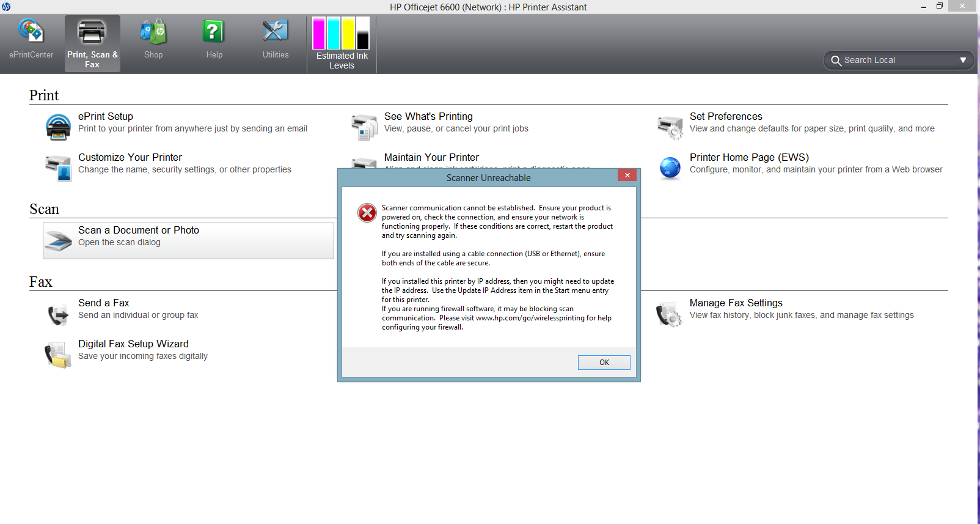Open the Digital Fax Setup Wizard link
980x524 pixels.
133,344
